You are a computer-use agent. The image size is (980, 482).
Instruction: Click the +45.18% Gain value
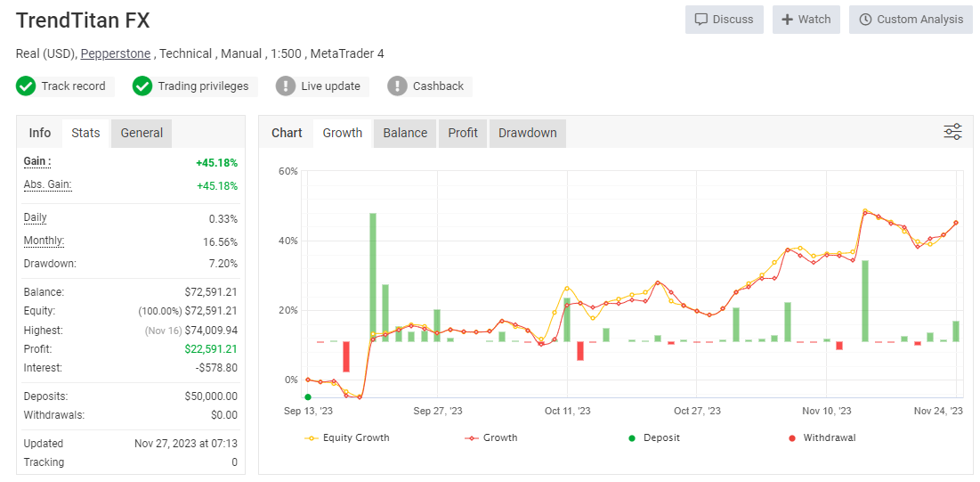coord(217,163)
